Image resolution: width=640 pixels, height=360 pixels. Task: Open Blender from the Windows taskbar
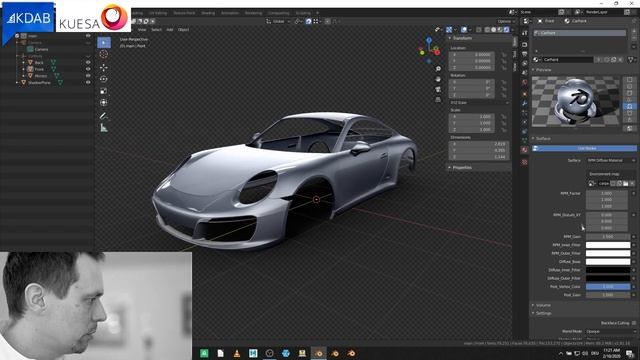(x=319, y=353)
